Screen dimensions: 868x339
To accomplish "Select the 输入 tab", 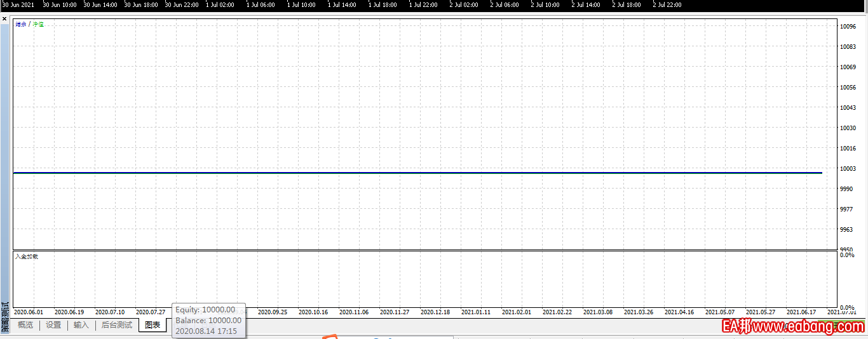I will 81,325.
